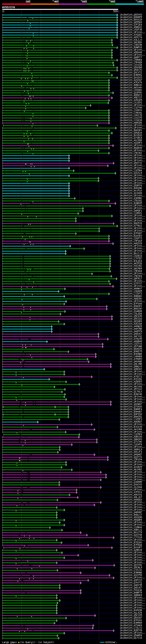Viewport: 146px width, 644px height.
Task: Select hit label UniRef100_A6RGD6
Action: point(131,123)
